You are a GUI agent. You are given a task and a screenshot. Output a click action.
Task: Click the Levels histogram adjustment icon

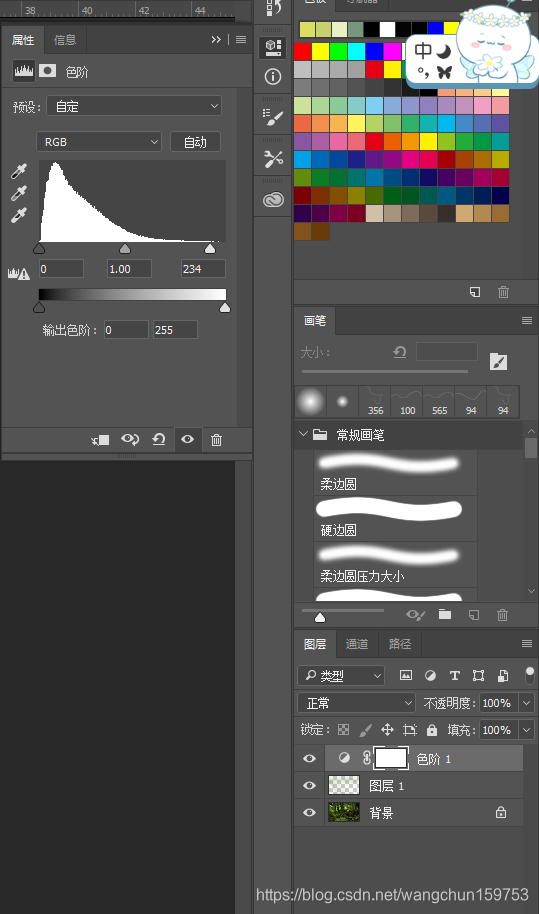tap(24, 71)
